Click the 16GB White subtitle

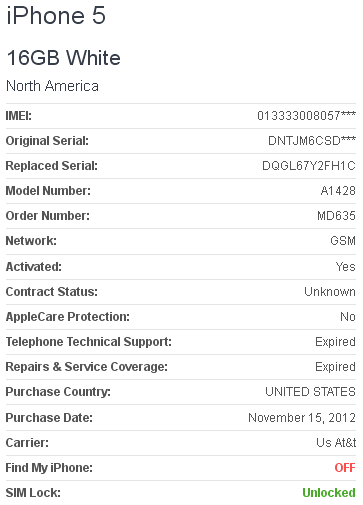pos(63,57)
